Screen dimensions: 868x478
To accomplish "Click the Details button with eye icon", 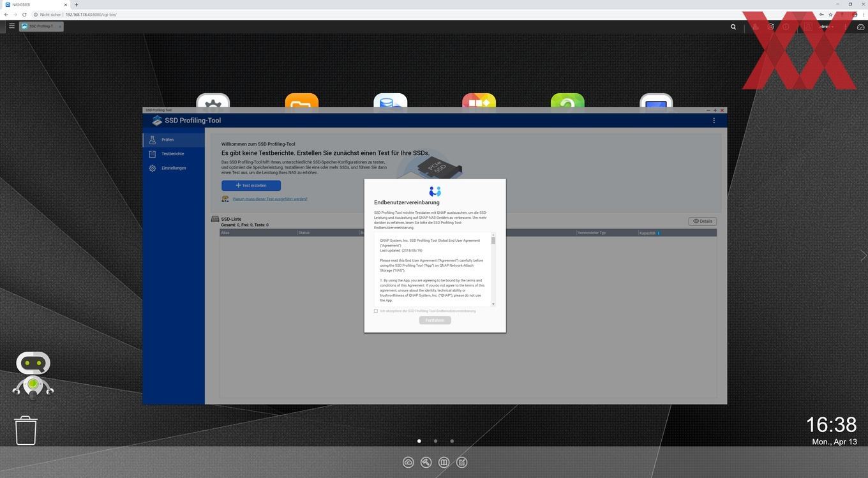I will [x=702, y=221].
